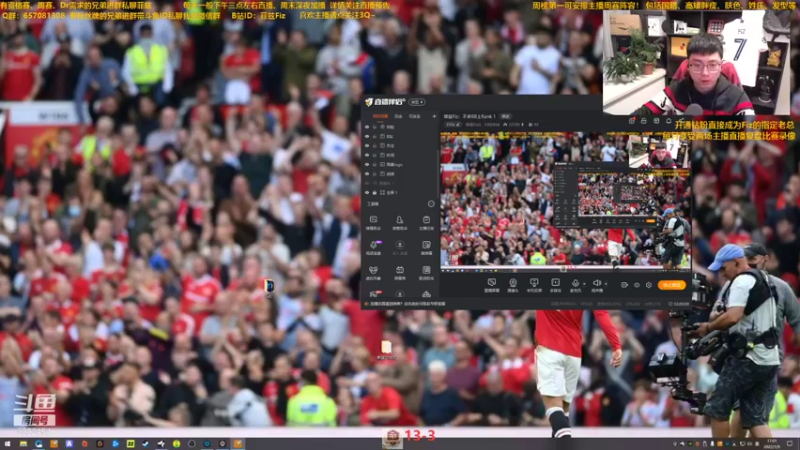800x450 pixels.
Task: Click the orange stop-streaming button
Action: click(671, 285)
